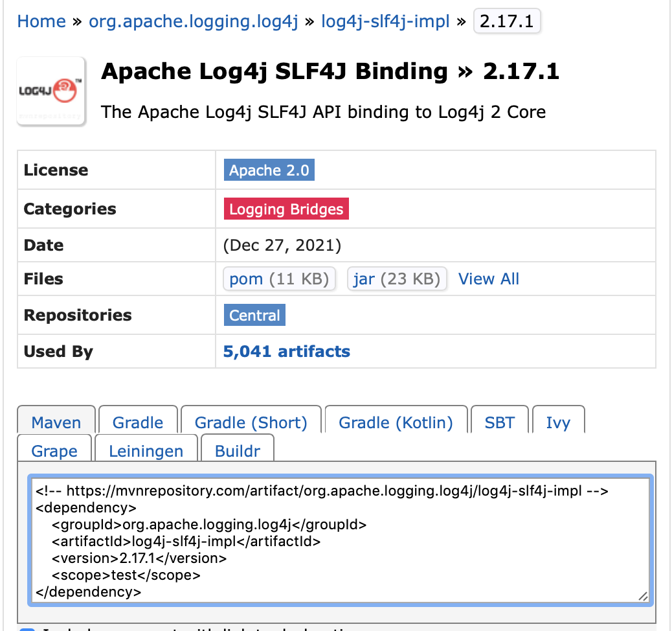672x631 pixels.
Task: Click inside the Maven dependency snippet textarea
Action: coord(341,540)
